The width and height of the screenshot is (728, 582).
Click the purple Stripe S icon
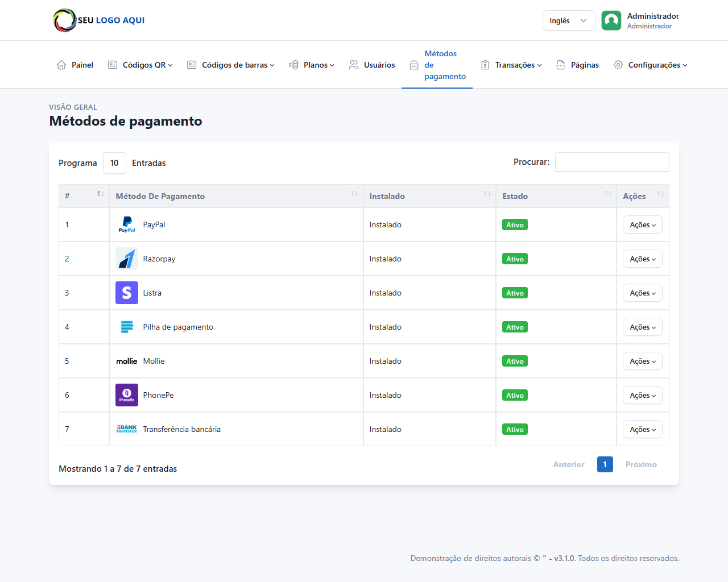click(x=126, y=293)
